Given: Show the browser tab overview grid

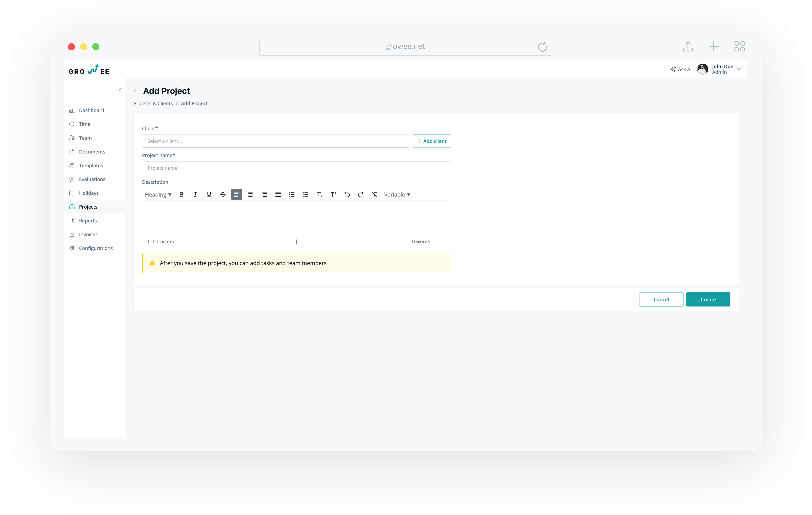Looking at the screenshot, I should (x=739, y=46).
